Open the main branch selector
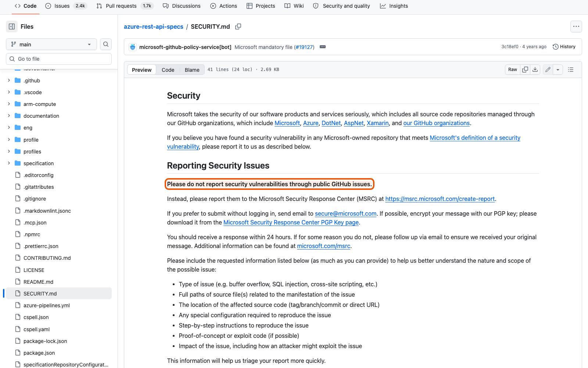 tap(51, 44)
